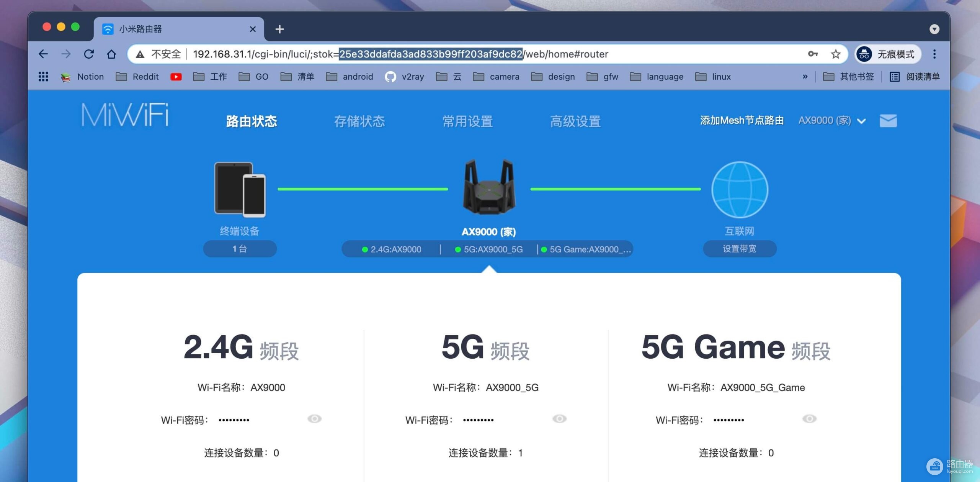Image resolution: width=980 pixels, height=482 pixels.
Task: Open the mail envelope notifications icon
Action: 888,121
